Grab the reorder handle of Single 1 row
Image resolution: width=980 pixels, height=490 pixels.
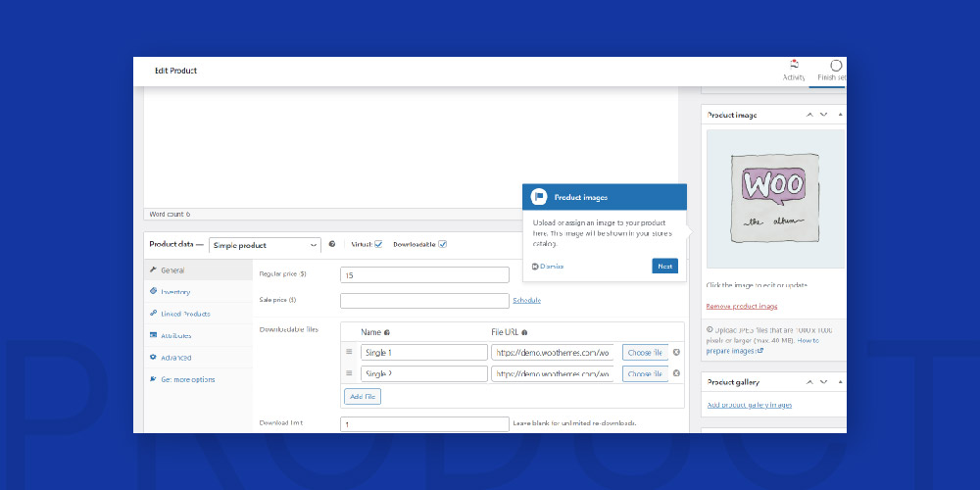click(350, 352)
